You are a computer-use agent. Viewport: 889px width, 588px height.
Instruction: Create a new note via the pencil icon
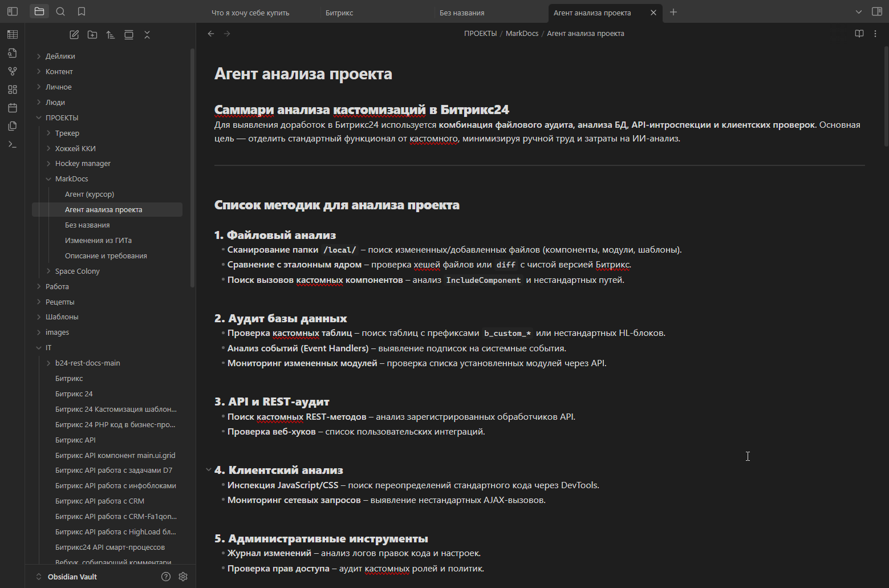[74, 34]
